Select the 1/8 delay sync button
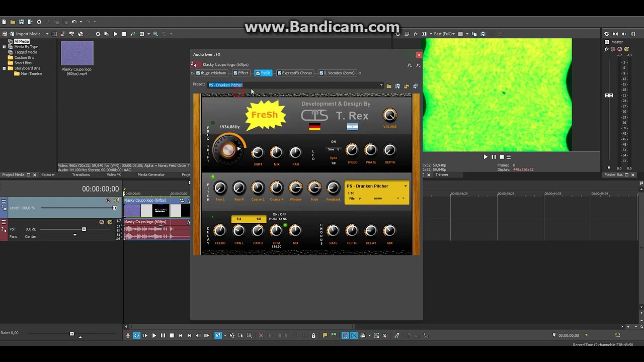 coord(259,219)
